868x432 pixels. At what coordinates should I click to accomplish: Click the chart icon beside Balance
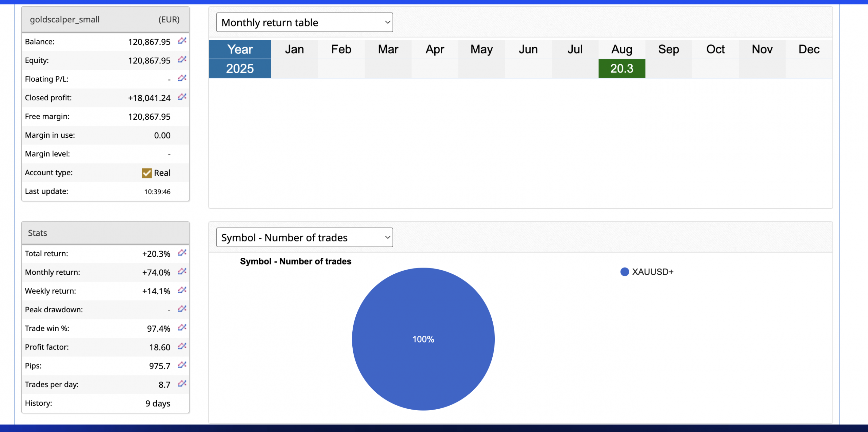click(x=182, y=41)
